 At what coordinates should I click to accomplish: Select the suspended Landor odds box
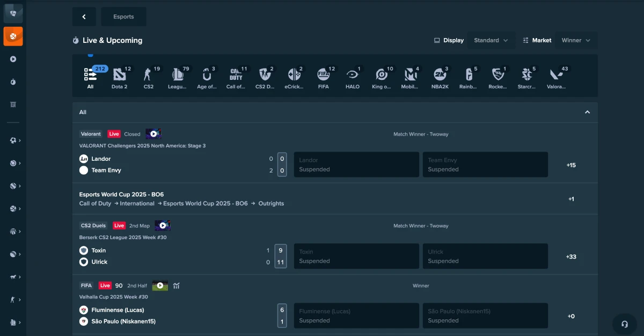[356, 165]
